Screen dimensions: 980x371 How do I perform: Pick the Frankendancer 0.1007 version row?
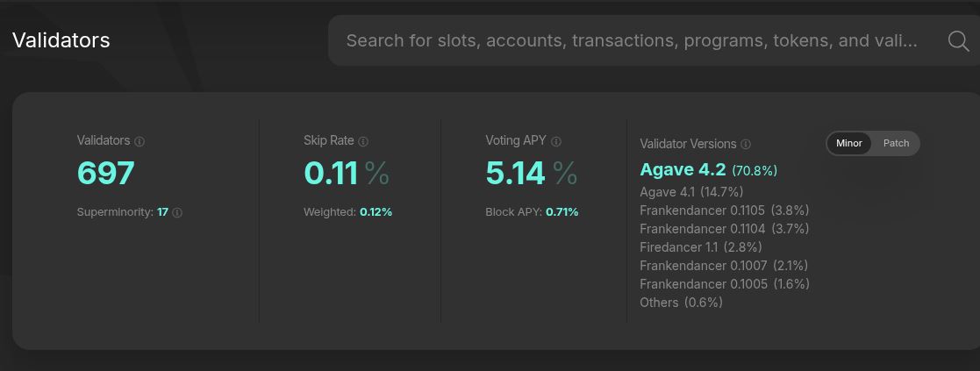pos(724,266)
